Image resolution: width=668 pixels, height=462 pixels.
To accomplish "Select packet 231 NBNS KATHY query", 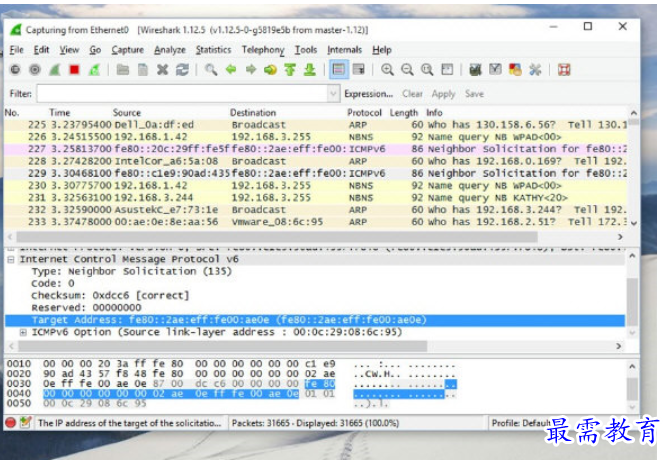I will pos(316,198).
